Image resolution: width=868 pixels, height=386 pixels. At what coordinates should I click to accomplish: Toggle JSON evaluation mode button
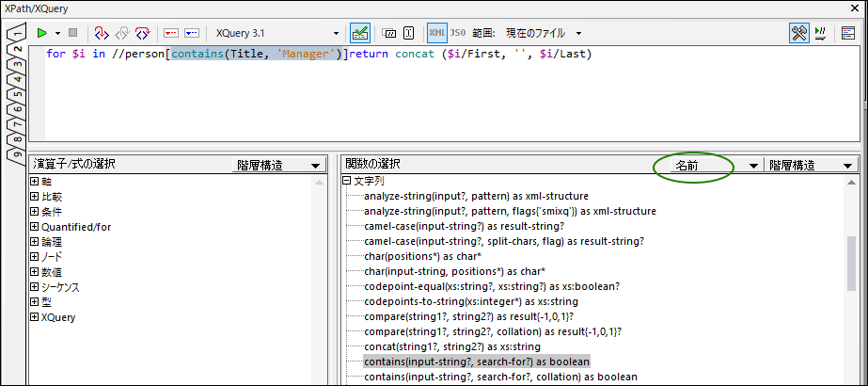[458, 33]
